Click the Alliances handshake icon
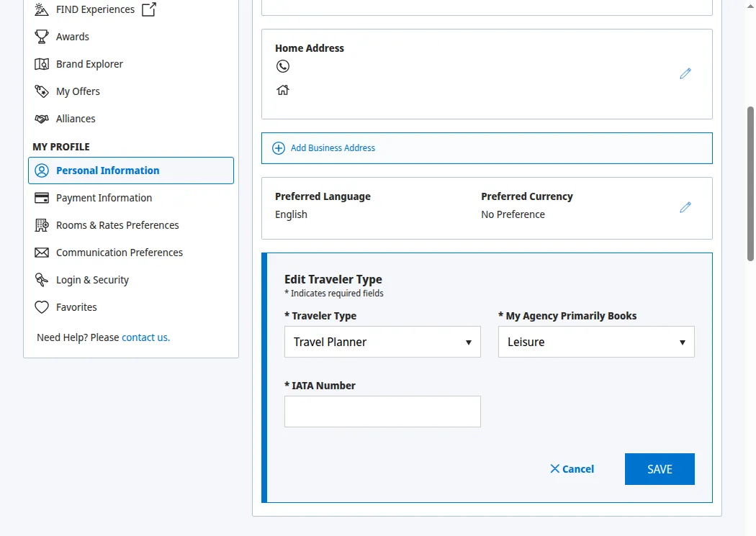 42,119
